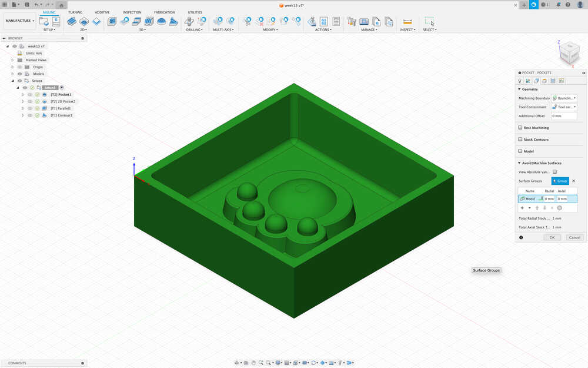Switch to the FABRICATION tab
The width and height of the screenshot is (588, 368).
click(164, 12)
